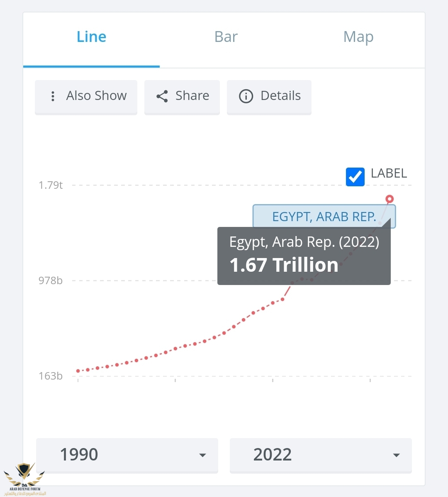448x497 pixels.
Task: Click the circled info Details icon
Action: (x=246, y=96)
